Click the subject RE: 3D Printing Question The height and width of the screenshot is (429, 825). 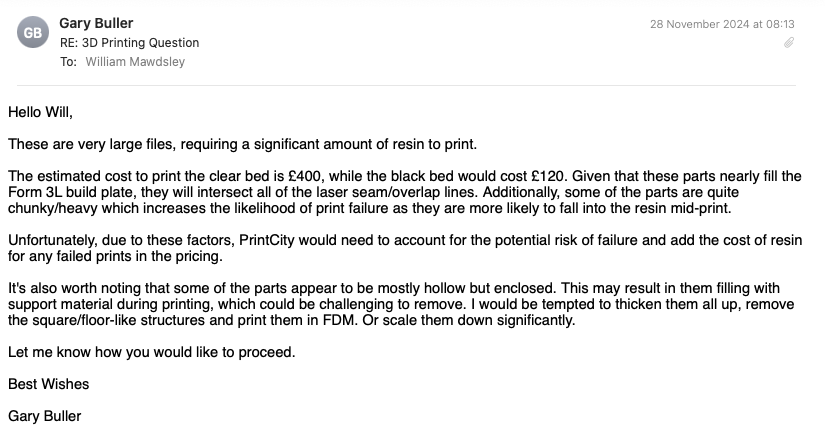coord(129,43)
